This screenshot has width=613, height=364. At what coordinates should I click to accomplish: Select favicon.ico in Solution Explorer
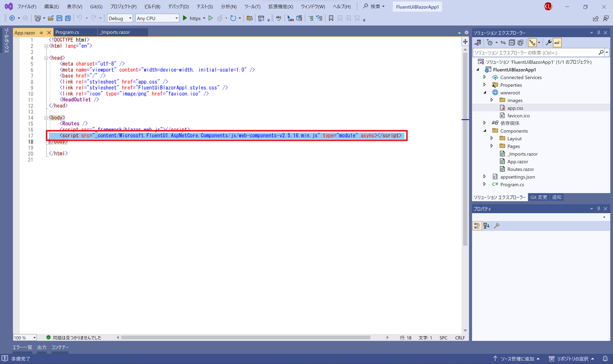518,116
